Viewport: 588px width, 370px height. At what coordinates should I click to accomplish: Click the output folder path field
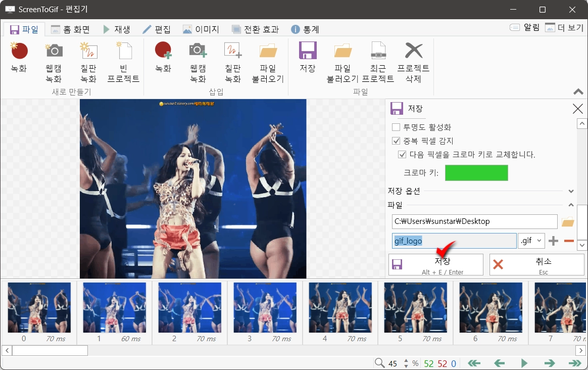(475, 221)
